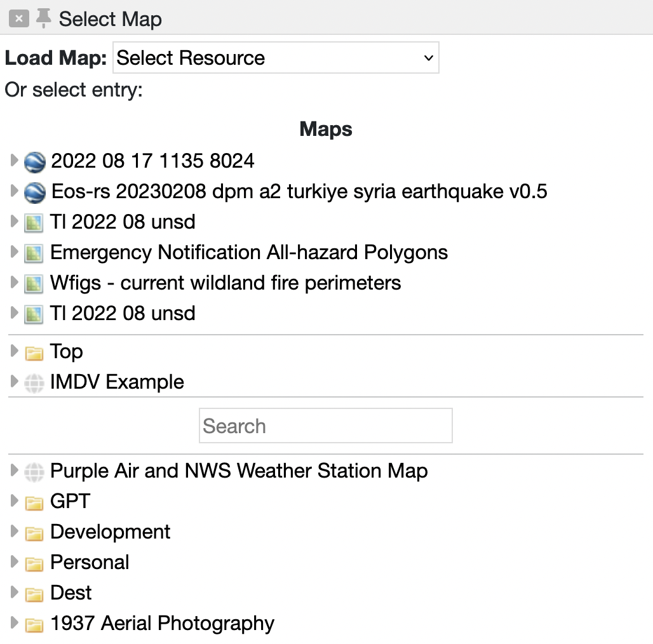Expand the Dest folder disclosure triangle

point(14,593)
